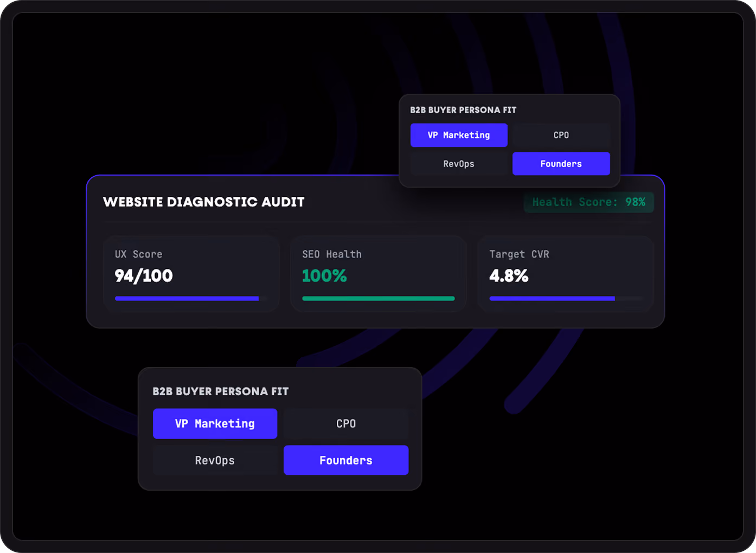Toggle RevOps in the lower persona card
Screen dimensions: 756x553
[x=215, y=460]
